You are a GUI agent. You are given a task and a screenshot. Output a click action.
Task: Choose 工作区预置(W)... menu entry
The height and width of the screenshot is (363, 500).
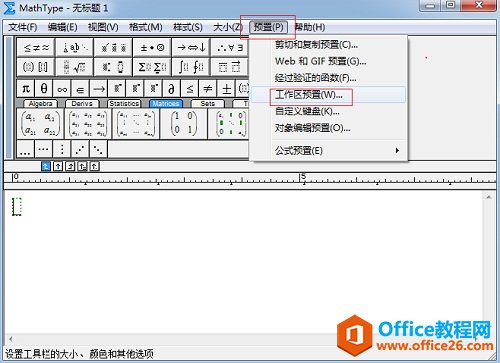(x=328, y=95)
